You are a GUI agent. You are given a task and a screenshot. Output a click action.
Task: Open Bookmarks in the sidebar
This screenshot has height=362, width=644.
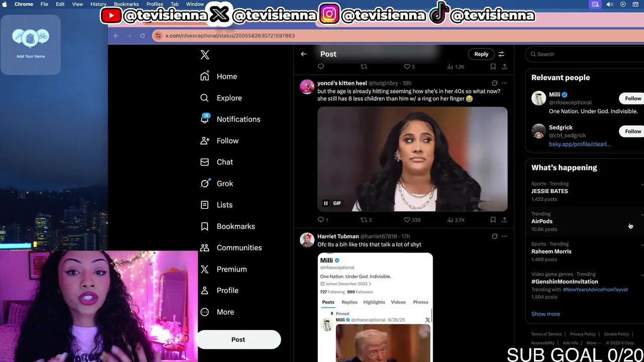pyautogui.click(x=227, y=226)
